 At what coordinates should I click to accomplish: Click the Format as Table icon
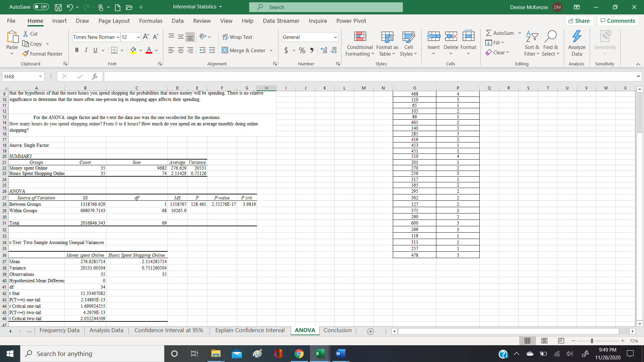[x=387, y=37]
